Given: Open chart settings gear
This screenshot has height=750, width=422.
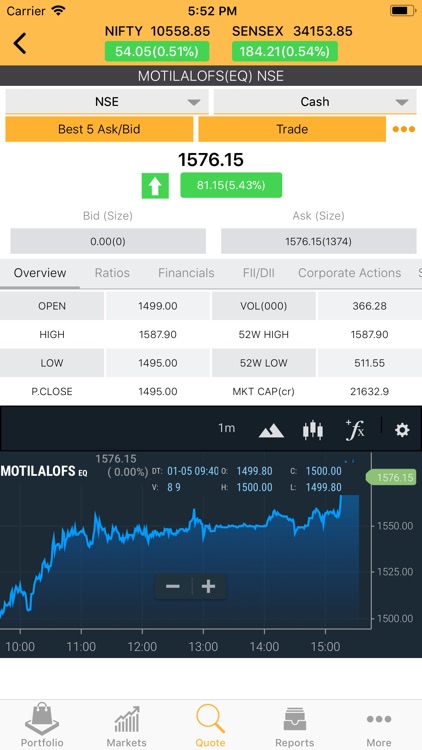Looking at the screenshot, I should click(401, 430).
